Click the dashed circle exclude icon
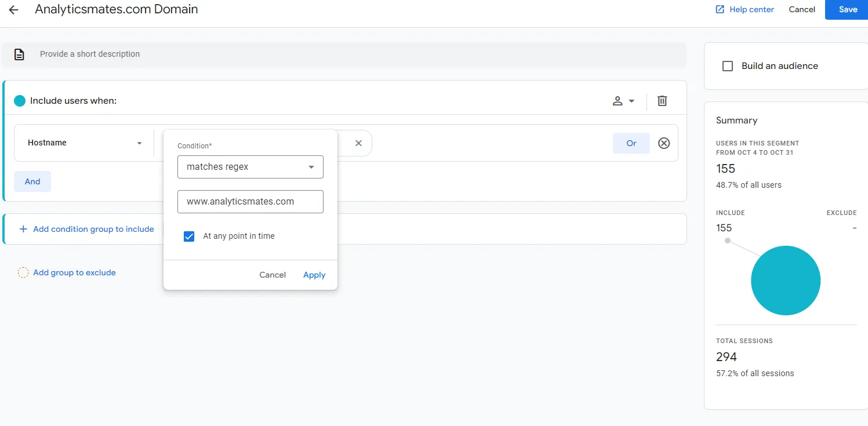The width and height of the screenshot is (868, 426). click(x=23, y=272)
